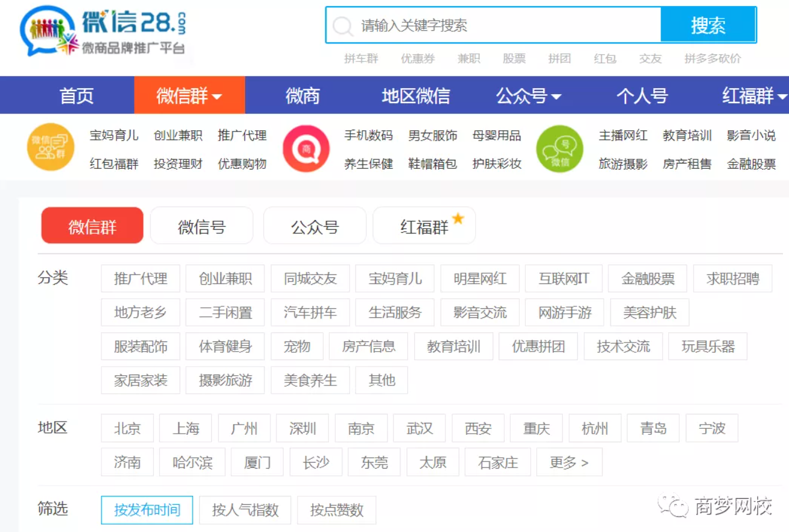Screen dimensions: 789x532
Task: Filter by region 石家庄
Action: [x=498, y=462]
